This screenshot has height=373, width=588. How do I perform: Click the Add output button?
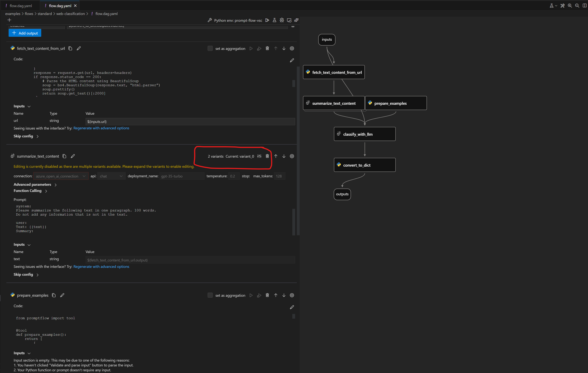pyautogui.click(x=25, y=33)
